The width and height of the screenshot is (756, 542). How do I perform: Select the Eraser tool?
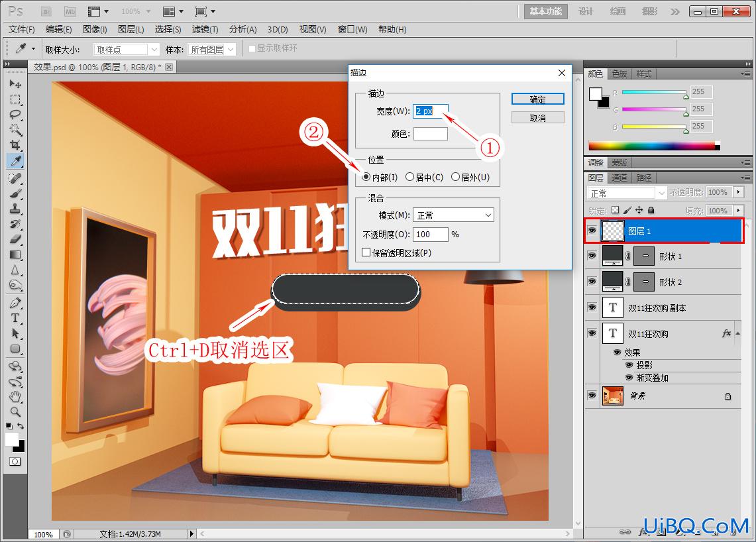pos(15,239)
